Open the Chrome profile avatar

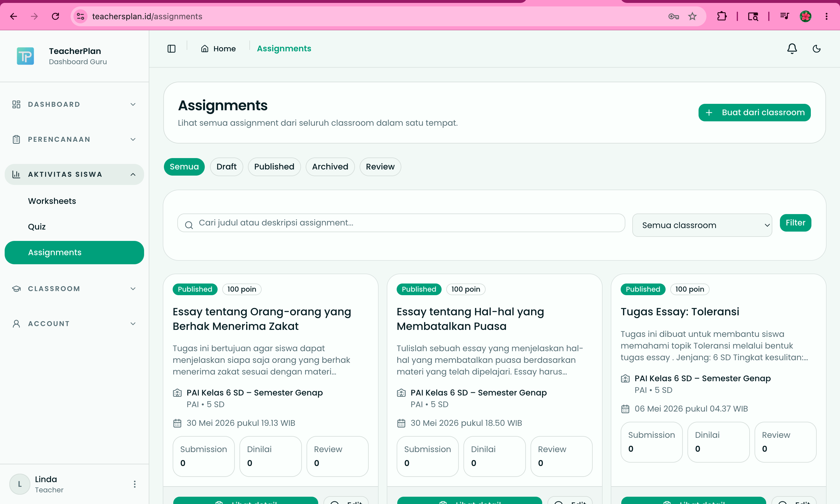[x=805, y=16]
